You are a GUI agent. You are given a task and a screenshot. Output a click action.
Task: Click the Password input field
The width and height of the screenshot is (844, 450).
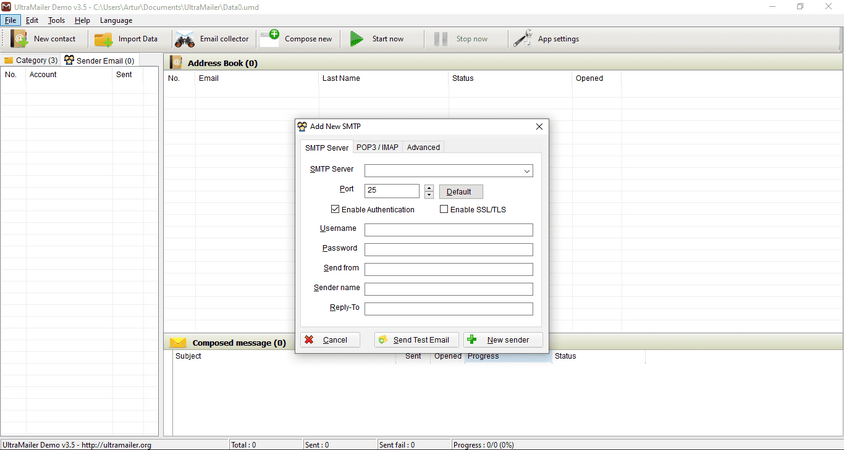pos(448,250)
